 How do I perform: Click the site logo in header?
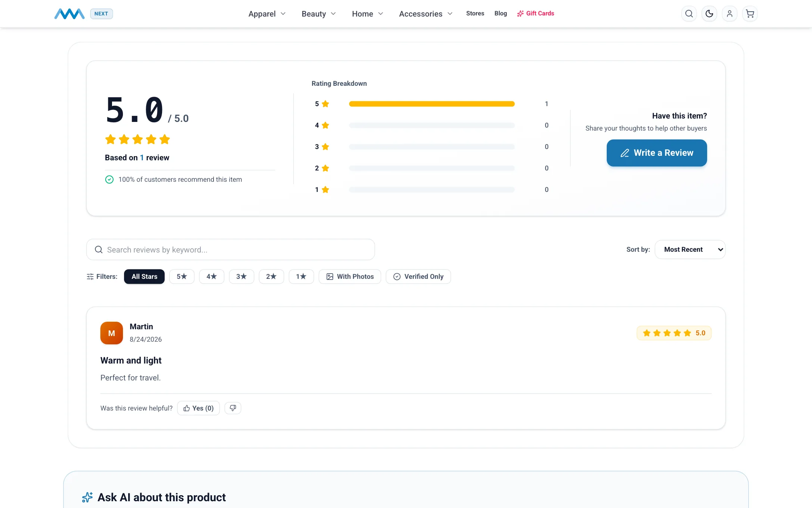click(x=70, y=14)
